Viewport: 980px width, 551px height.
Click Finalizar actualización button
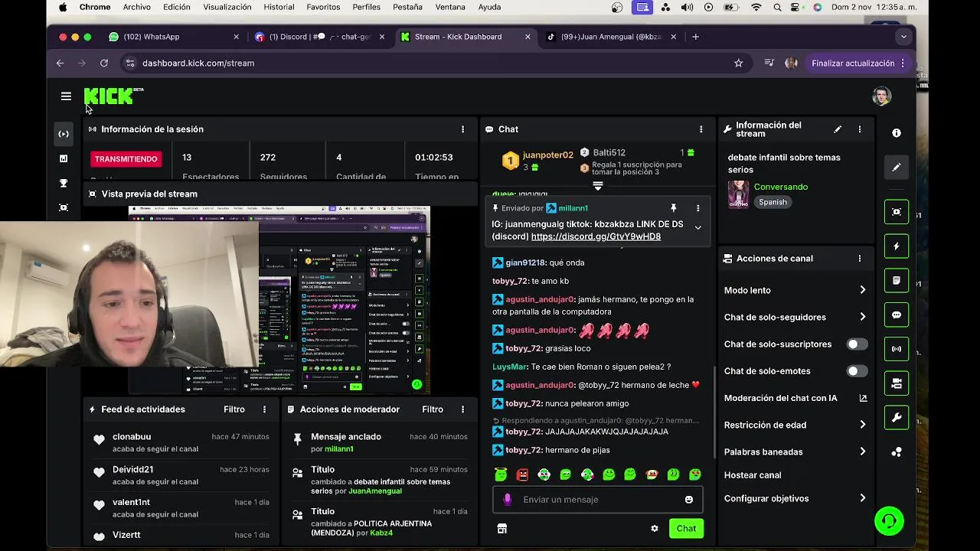point(858,64)
